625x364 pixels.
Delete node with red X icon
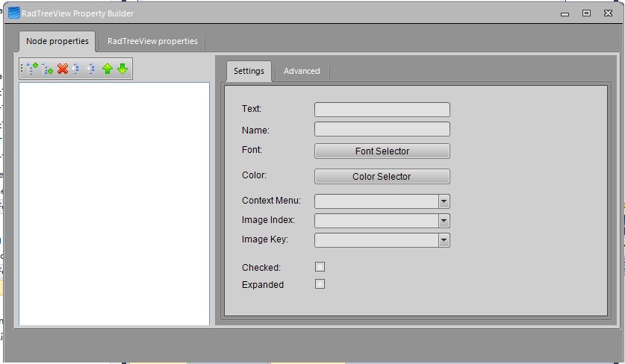tap(63, 69)
